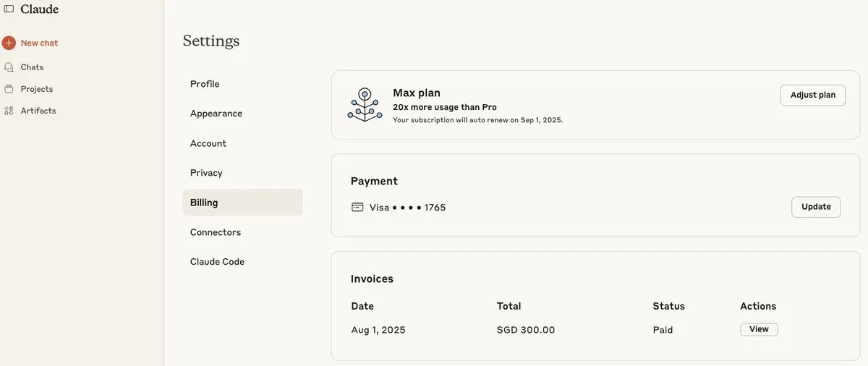Viewport: 868px width, 366px height.
Task: Toggle the sidebar collapse icon
Action: 9,9
